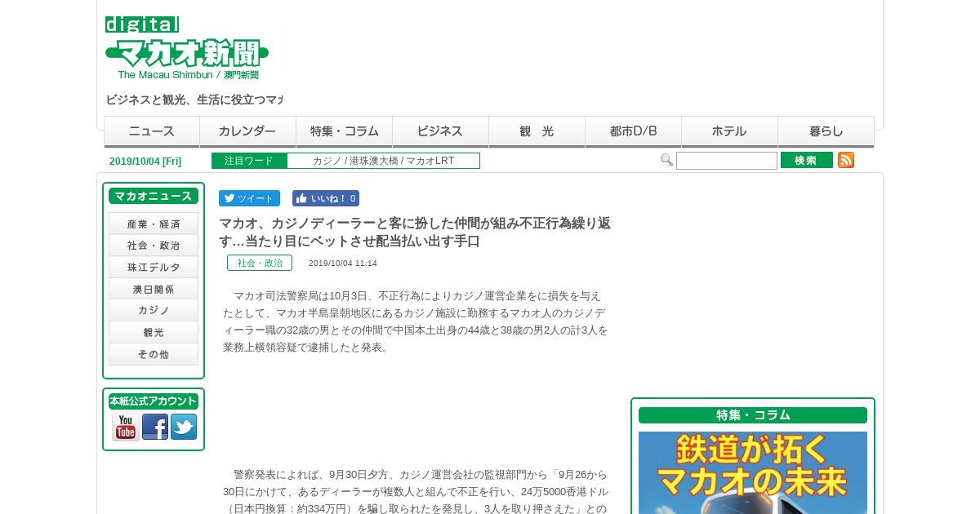Click the 特集・コラム panel heading

point(753,415)
